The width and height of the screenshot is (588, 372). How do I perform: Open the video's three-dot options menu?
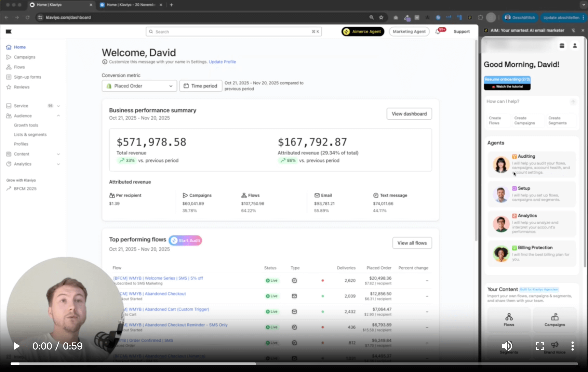(572, 346)
